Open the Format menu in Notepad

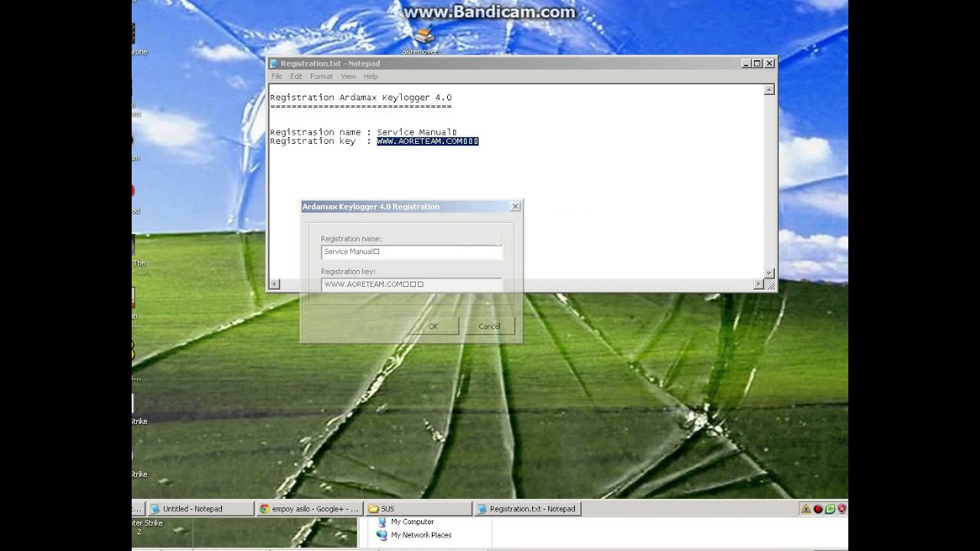click(x=321, y=77)
